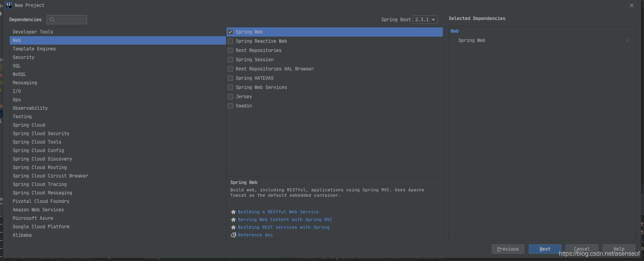Viewport: 644px width, 261px height.
Task: Select the SQL category
Action: tap(117, 66)
